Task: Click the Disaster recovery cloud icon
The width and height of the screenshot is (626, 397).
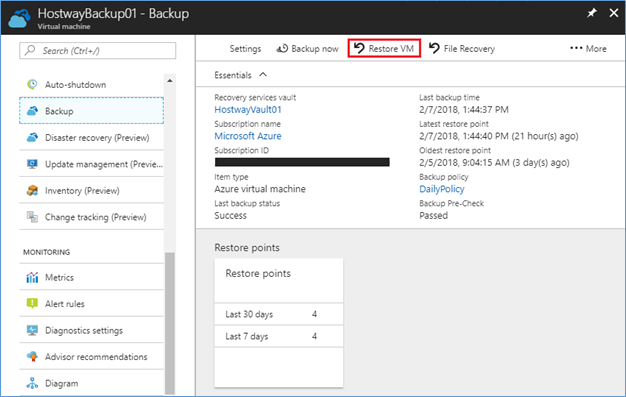Action: pos(32,137)
